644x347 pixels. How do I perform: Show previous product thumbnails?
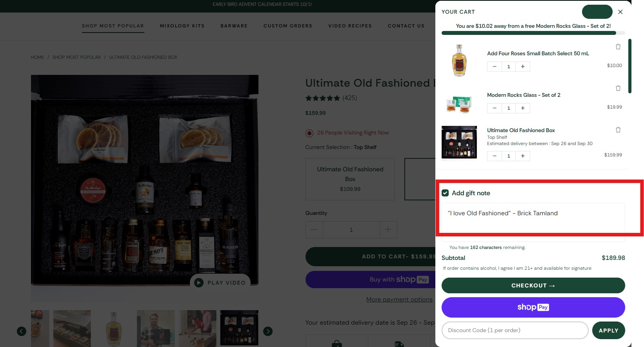pyautogui.click(x=22, y=331)
